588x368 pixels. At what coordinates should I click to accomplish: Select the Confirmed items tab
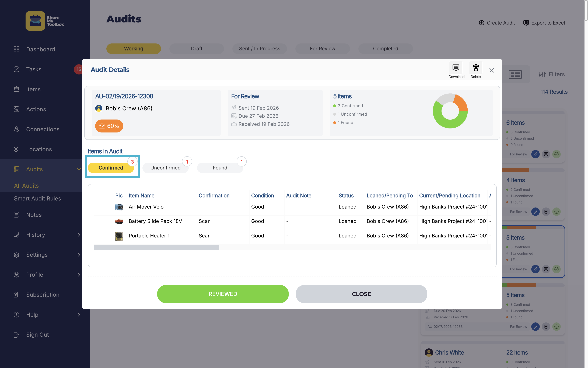pyautogui.click(x=111, y=168)
